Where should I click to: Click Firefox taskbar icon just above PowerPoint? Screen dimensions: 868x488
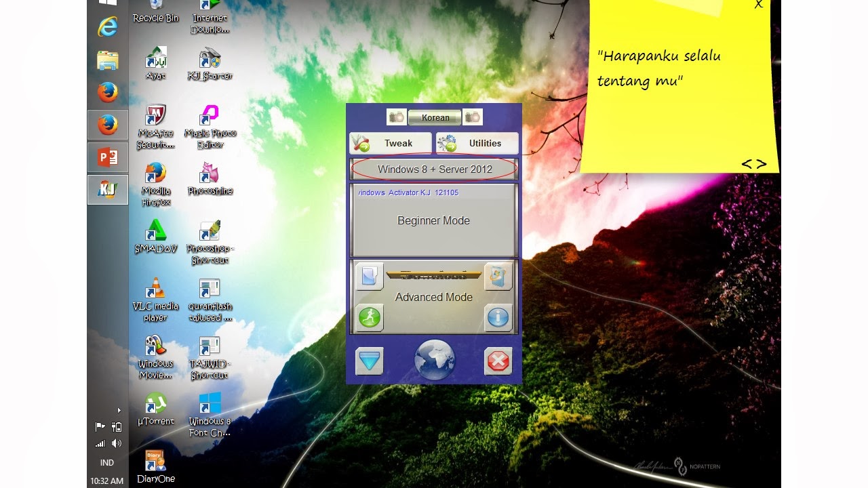(108, 125)
